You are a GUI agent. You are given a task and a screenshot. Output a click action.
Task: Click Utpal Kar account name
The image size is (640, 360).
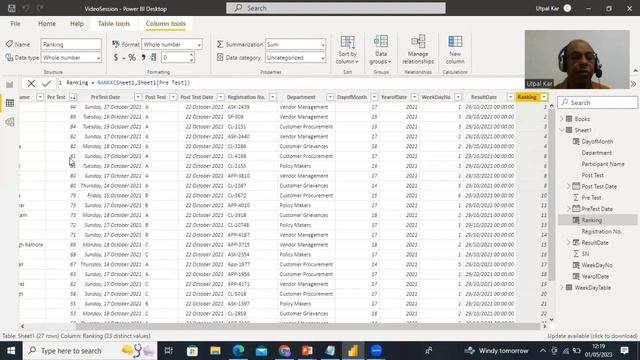pos(547,8)
